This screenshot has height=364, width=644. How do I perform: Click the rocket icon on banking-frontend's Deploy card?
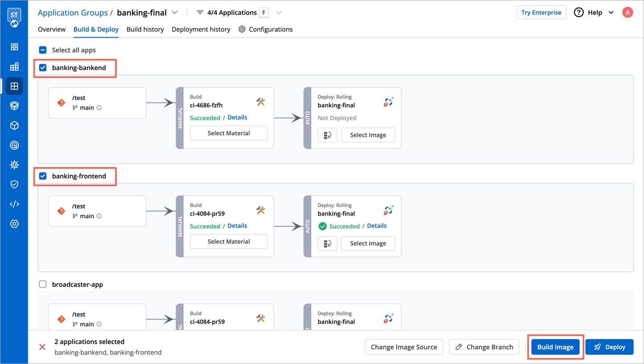coord(388,210)
